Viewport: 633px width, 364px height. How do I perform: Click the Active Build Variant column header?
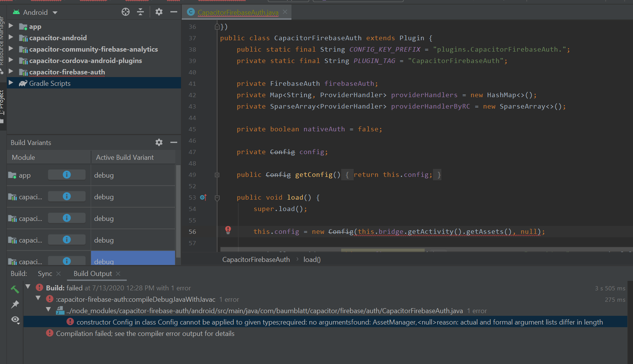133,157
